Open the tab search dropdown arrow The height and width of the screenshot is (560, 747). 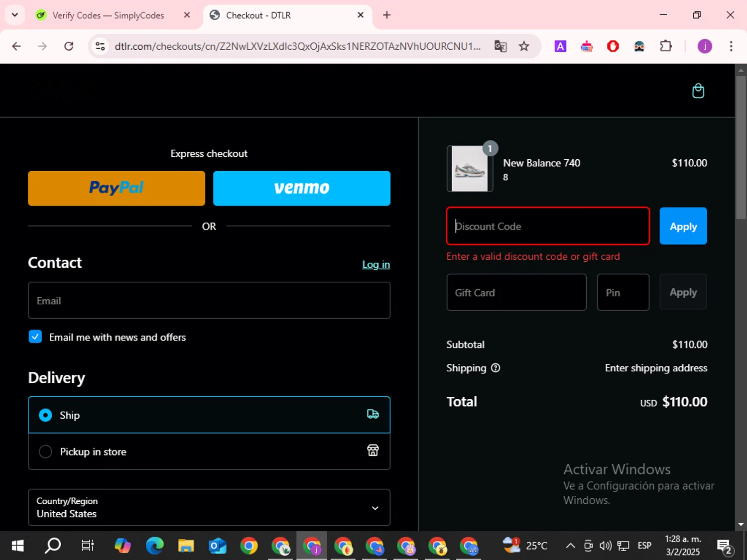pyautogui.click(x=15, y=15)
